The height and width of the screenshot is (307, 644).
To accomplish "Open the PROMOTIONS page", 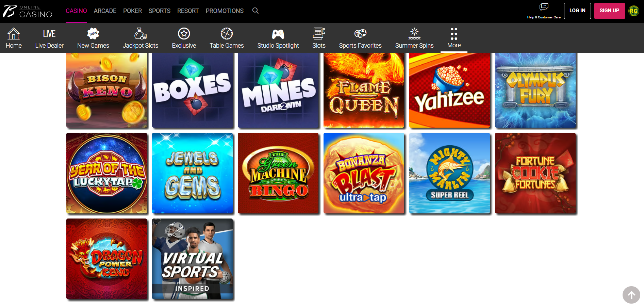I will pyautogui.click(x=225, y=11).
